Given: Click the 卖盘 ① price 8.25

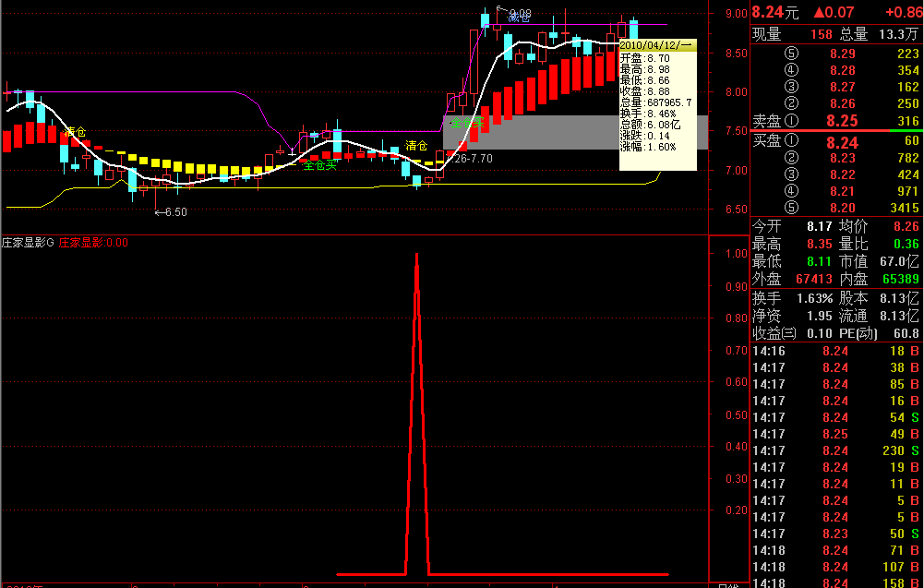Looking at the screenshot, I should point(842,121).
